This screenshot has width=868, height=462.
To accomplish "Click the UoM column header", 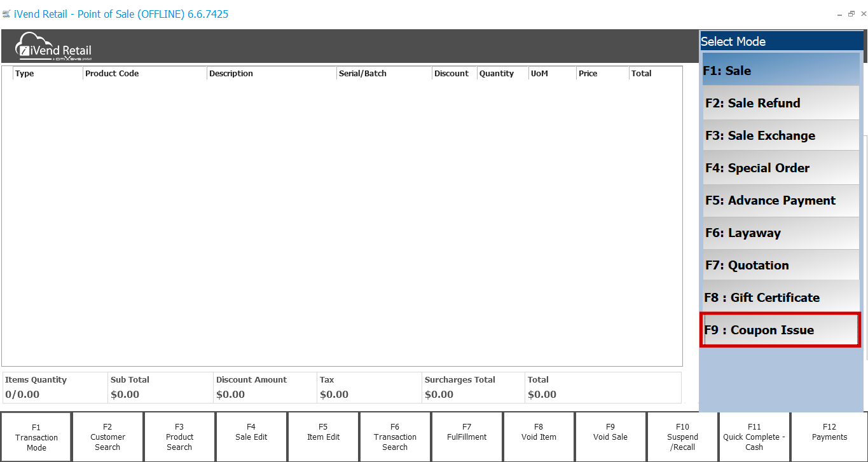I will [552, 74].
